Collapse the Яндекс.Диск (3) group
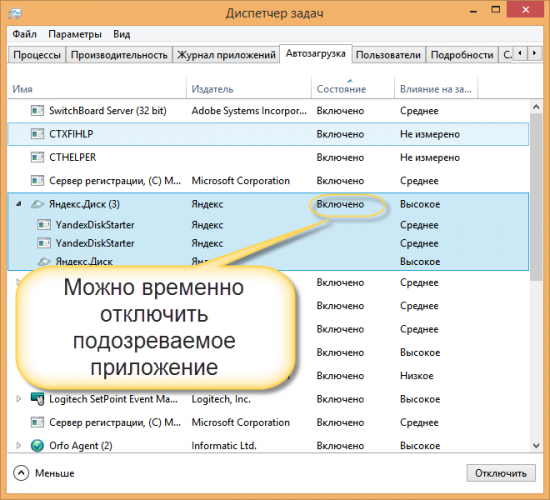The image size is (550, 500). click(x=19, y=204)
